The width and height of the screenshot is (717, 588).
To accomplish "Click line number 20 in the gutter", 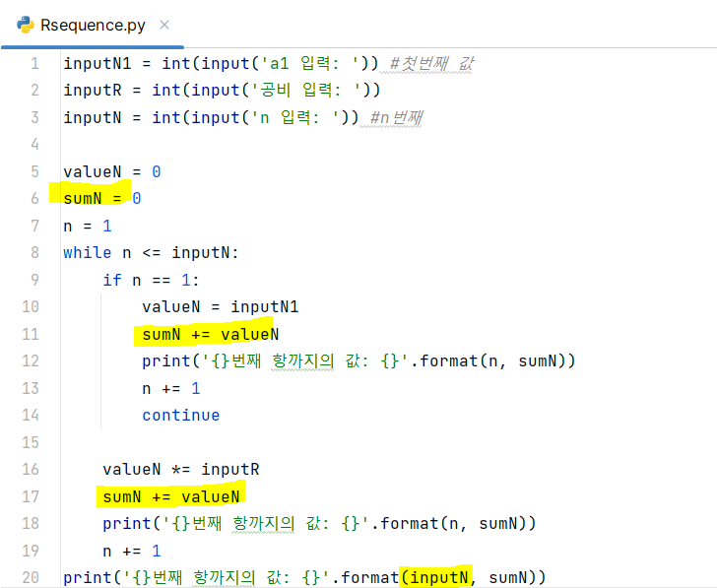I will 31,577.
